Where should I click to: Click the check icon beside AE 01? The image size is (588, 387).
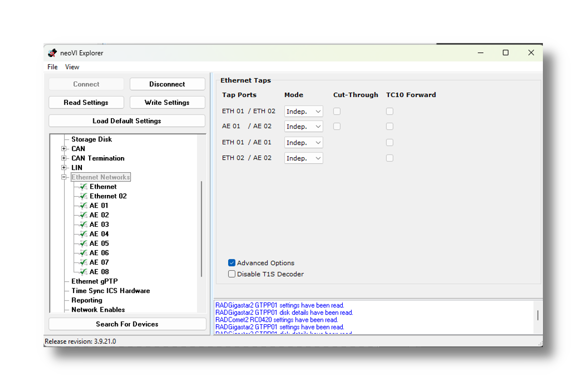coord(83,205)
